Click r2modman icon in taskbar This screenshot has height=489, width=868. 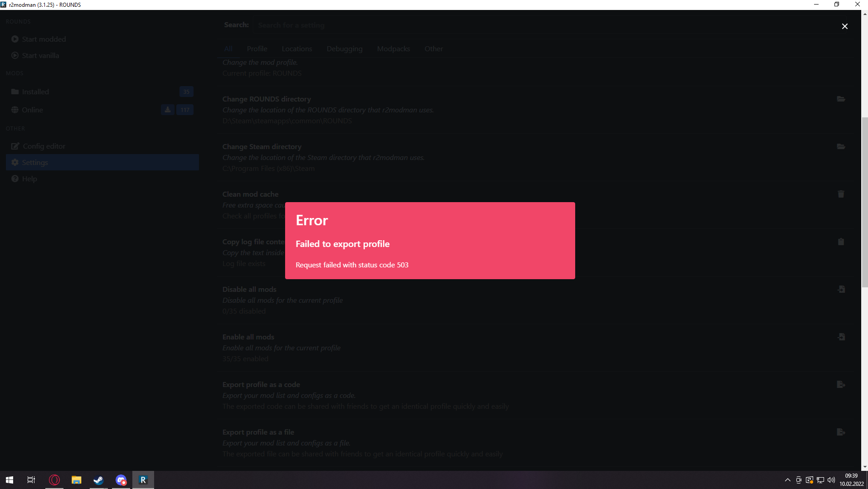(143, 480)
